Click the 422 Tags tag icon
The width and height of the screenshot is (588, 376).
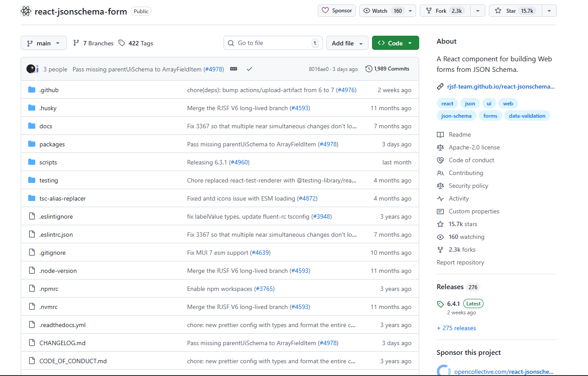point(122,43)
